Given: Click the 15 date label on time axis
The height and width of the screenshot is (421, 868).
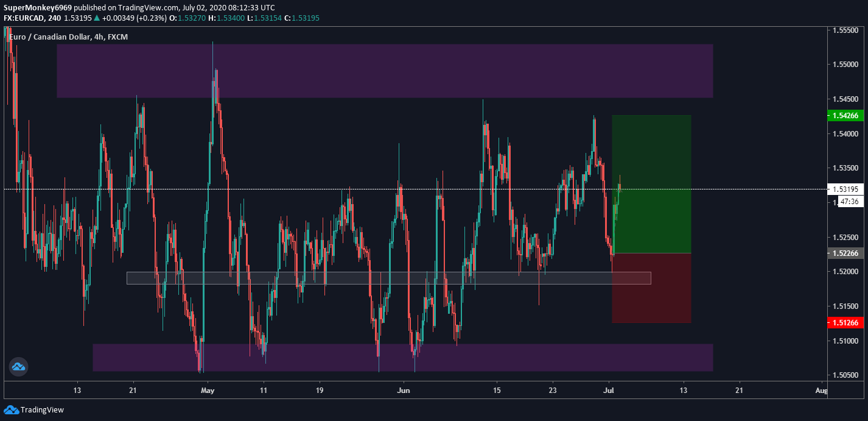Looking at the screenshot, I should [x=497, y=390].
